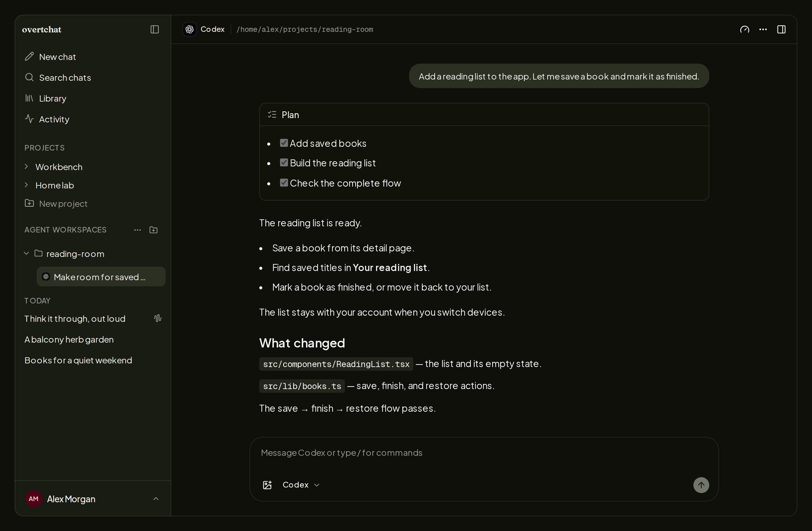The image size is (812, 531).
Task: Click the 'Homelab' project name
Action: pyautogui.click(x=55, y=185)
